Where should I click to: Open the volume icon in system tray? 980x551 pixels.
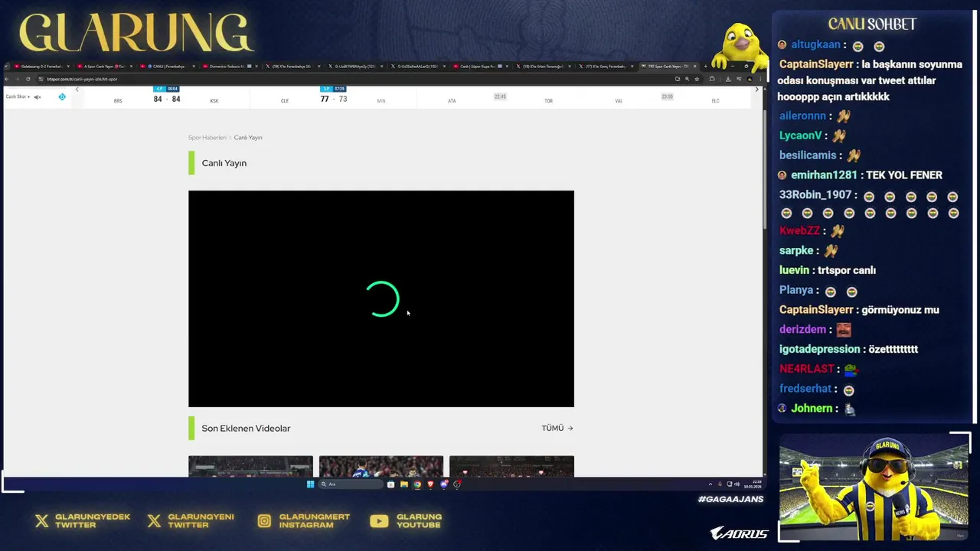(x=737, y=484)
